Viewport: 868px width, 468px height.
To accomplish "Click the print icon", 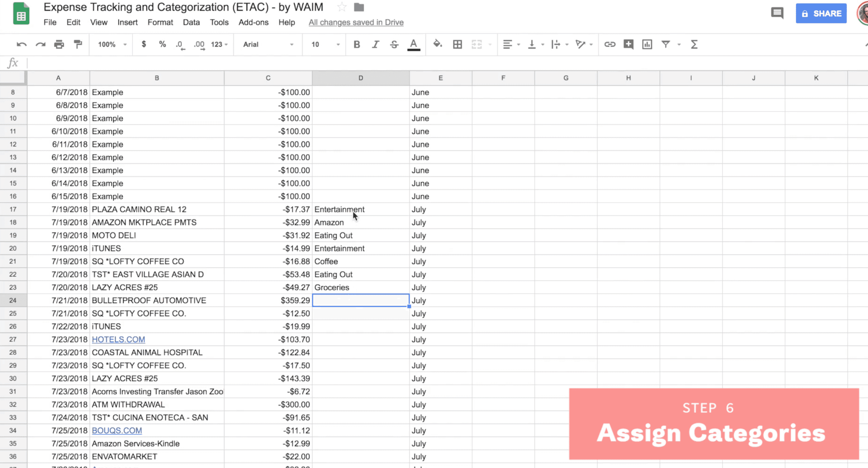I will (x=59, y=45).
